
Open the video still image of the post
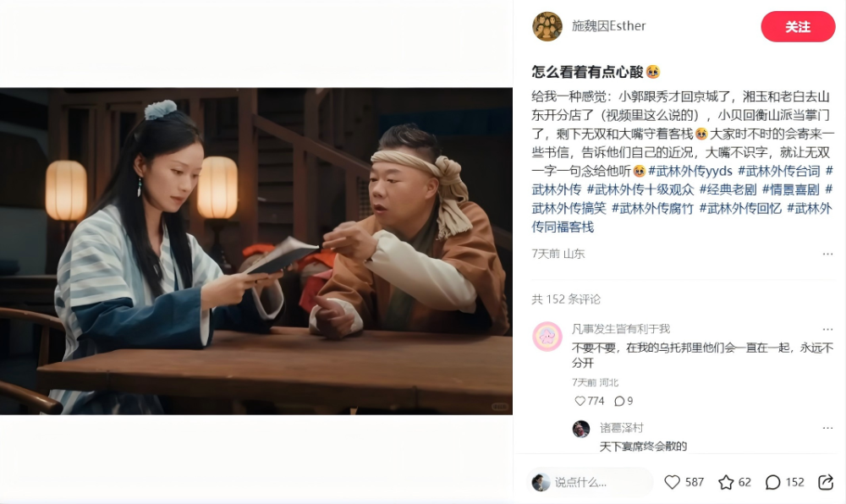tap(256, 251)
